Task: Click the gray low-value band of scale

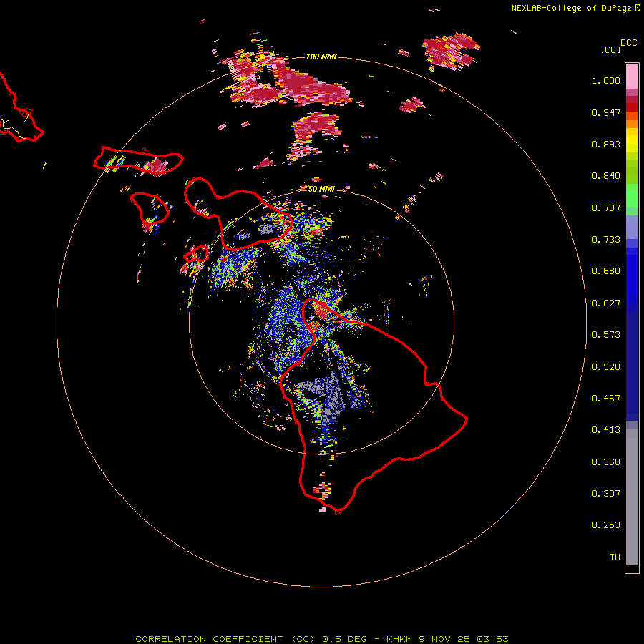Action: point(632,497)
